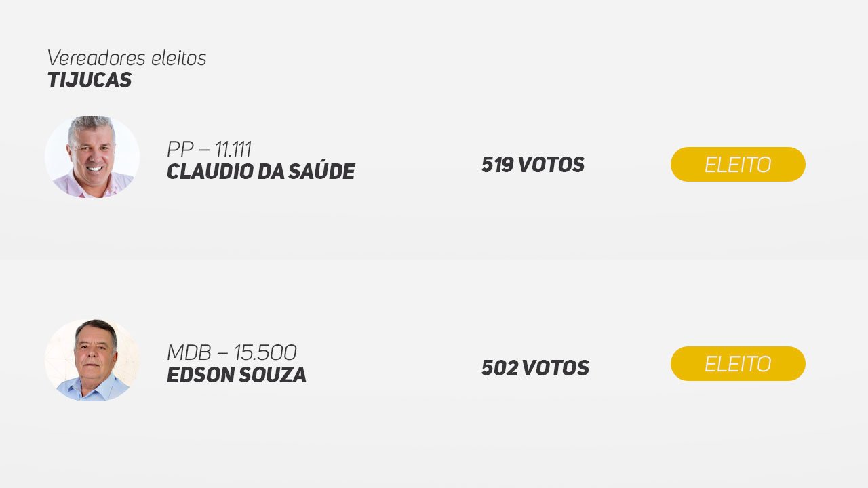
Task: Select the 'MDB – 15.500' party line
Action: 232,352
